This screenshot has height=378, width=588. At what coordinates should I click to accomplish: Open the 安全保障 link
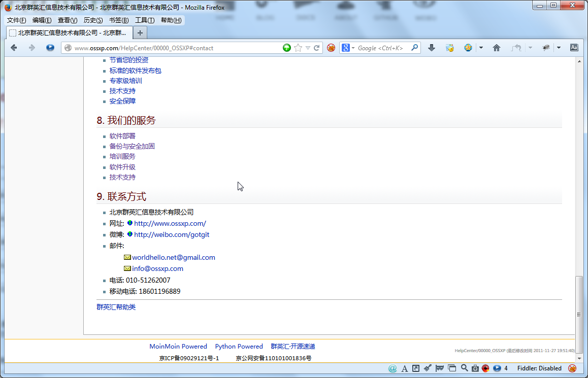(x=122, y=101)
